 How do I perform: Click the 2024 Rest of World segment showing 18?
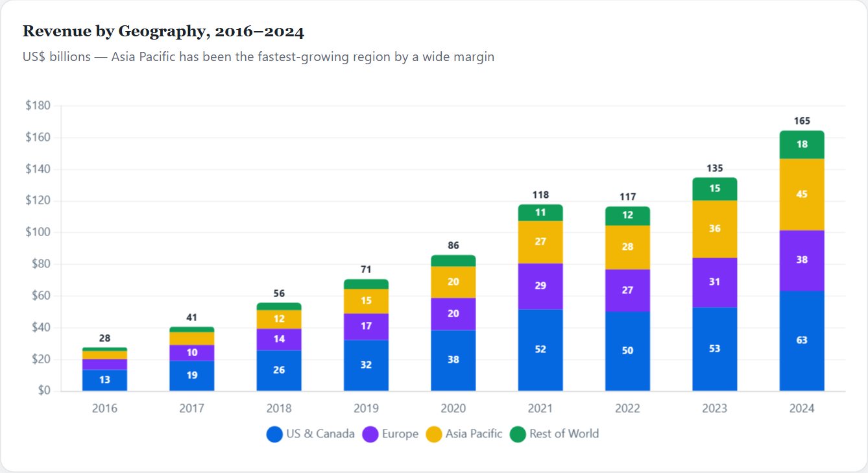802,145
